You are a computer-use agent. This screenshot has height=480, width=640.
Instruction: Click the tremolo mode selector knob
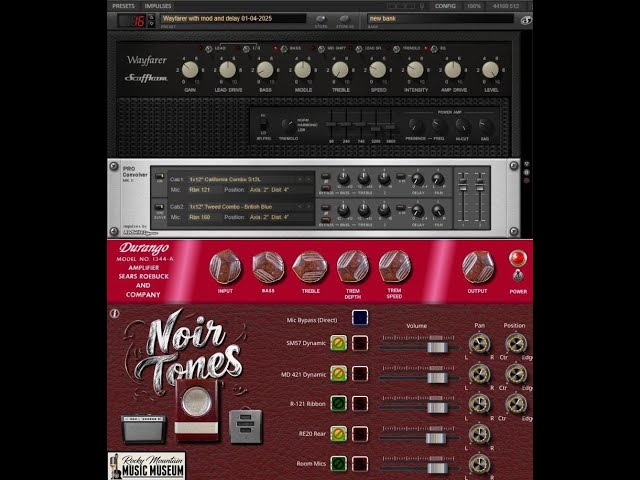(288, 125)
